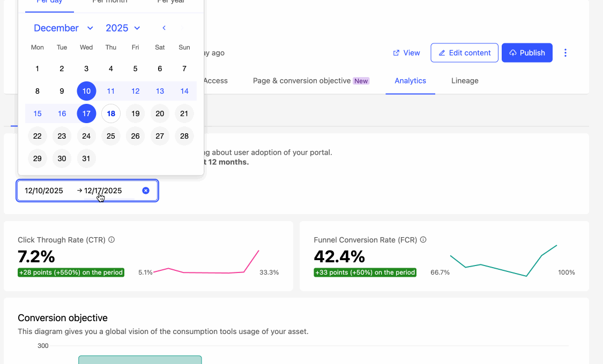
Task: Pick December 18 in the calendar
Action: point(111,113)
